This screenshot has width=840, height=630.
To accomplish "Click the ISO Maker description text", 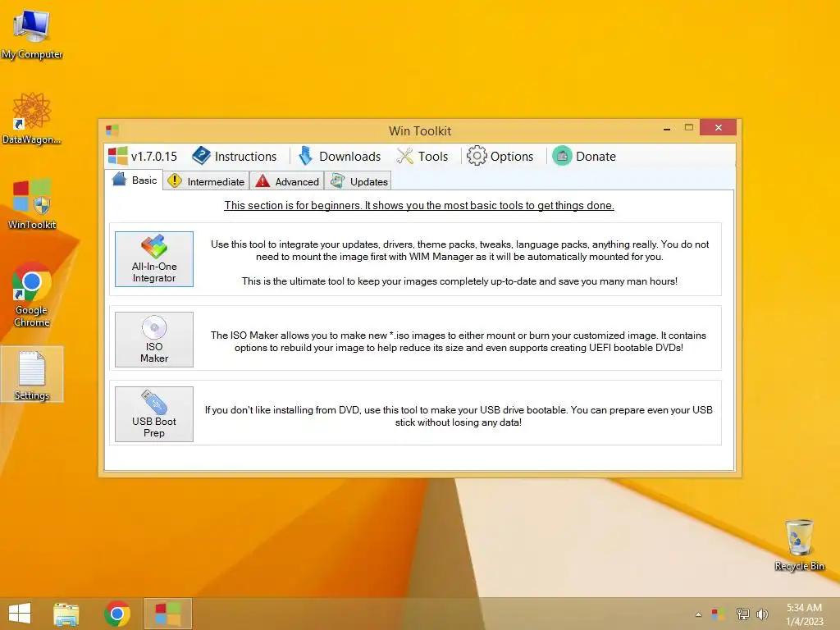I will click(459, 341).
